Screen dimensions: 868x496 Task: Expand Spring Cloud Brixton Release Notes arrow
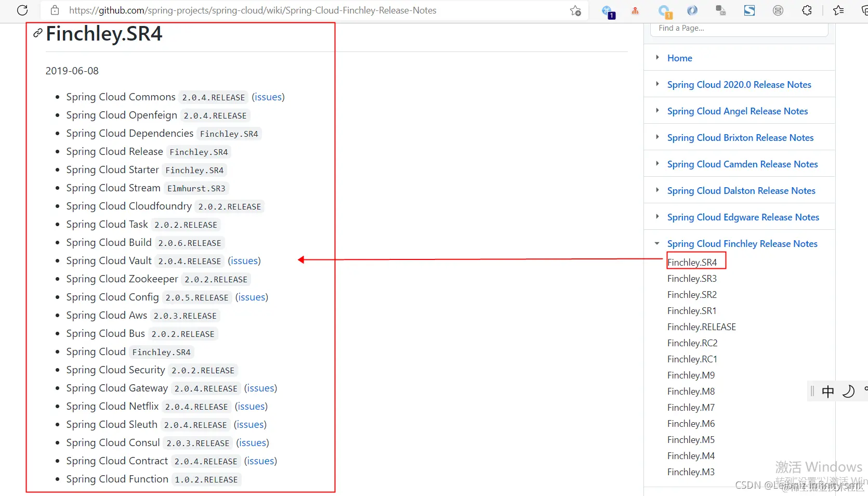tap(657, 137)
